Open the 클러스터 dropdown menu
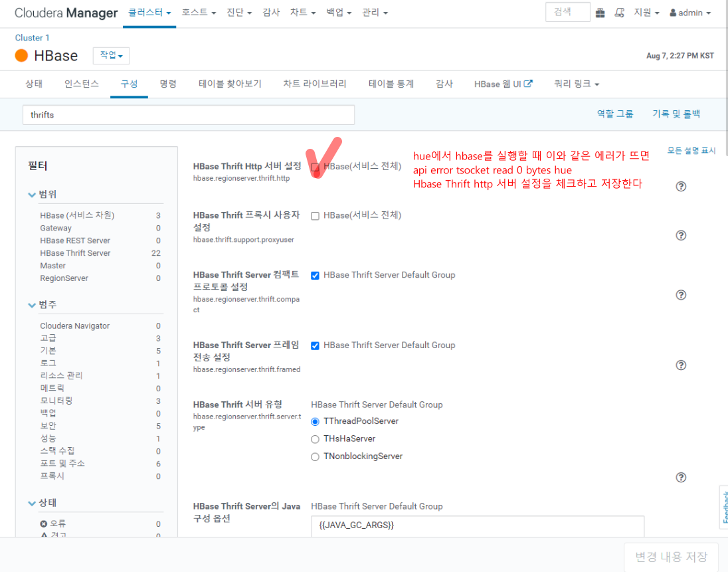 [149, 13]
